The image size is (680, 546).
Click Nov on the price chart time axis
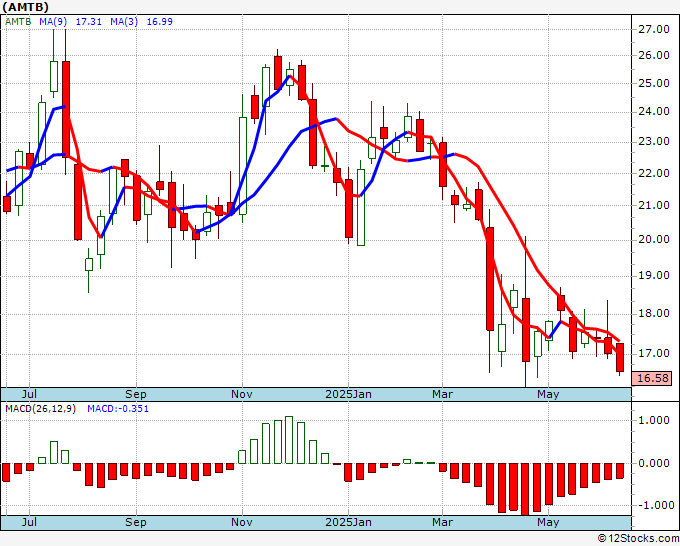[x=242, y=394]
